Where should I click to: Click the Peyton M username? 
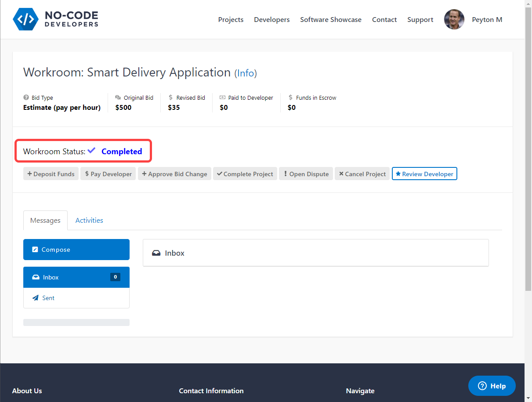coord(487,20)
